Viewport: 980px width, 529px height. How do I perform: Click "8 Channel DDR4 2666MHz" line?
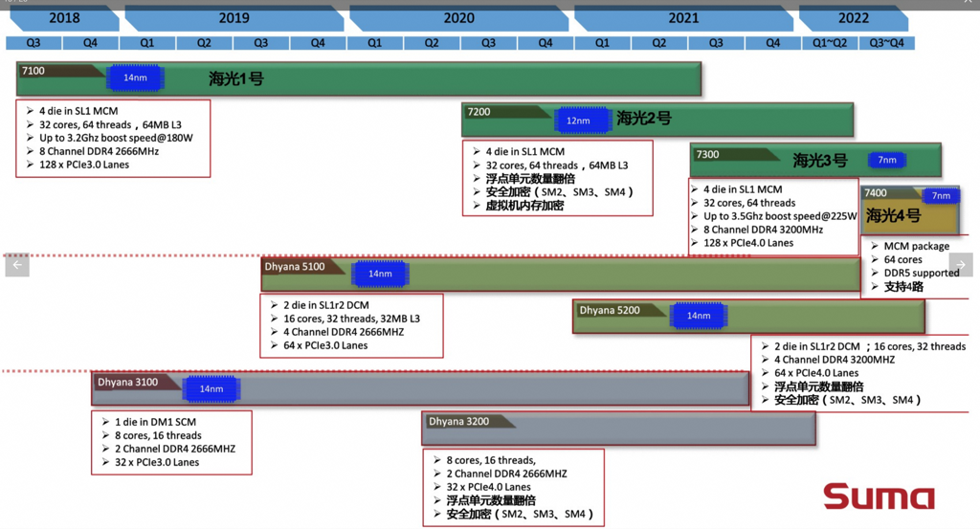click(99, 151)
